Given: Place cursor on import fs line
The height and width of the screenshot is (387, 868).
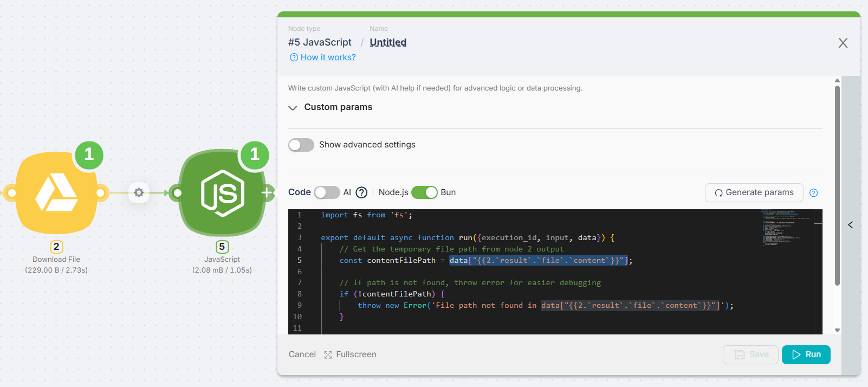Looking at the screenshot, I should point(366,215).
